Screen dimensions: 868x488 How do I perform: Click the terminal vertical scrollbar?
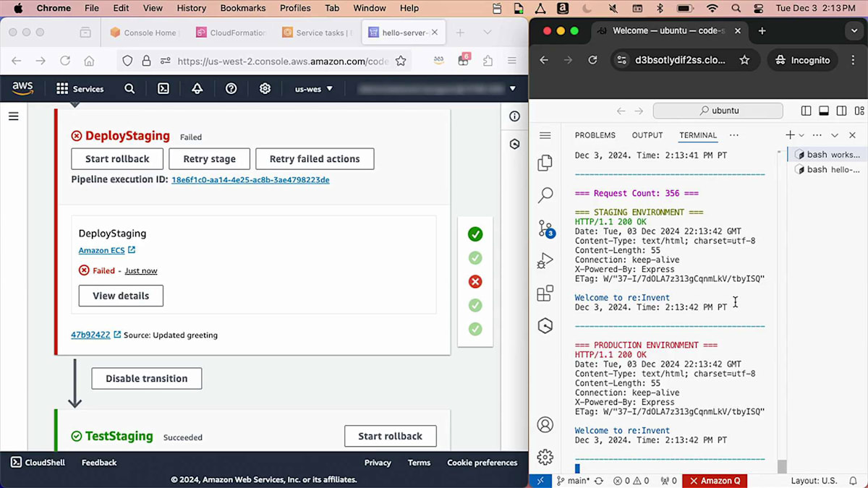[x=782, y=466]
